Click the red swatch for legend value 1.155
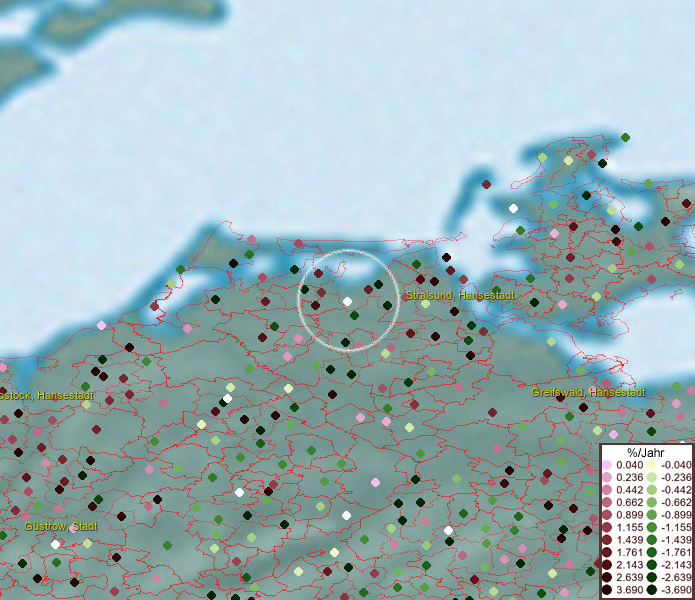 click(x=607, y=527)
